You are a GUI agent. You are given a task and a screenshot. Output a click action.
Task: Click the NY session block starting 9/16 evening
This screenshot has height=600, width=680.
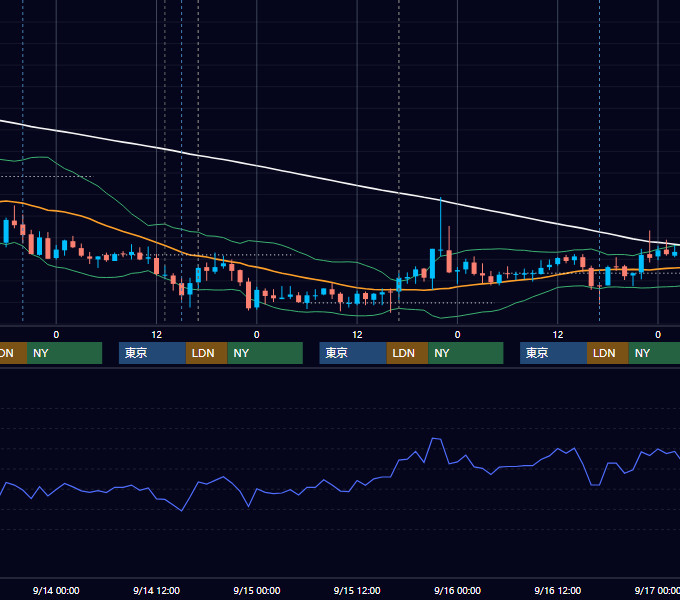tap(654, 353)
